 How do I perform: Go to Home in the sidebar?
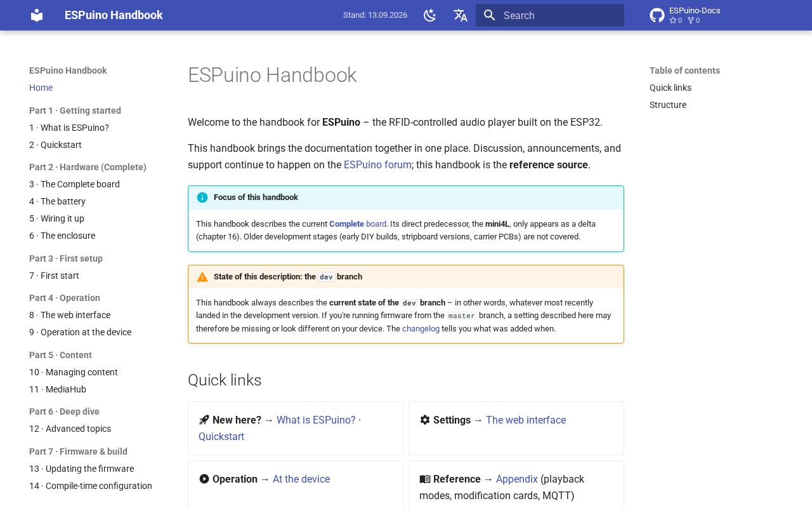tap(41, 88)
